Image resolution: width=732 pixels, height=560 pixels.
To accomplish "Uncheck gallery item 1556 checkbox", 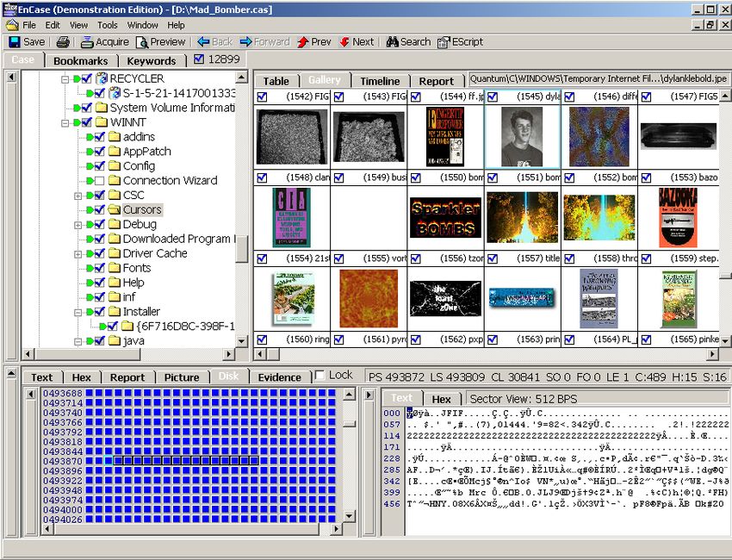I will (415, 258).
